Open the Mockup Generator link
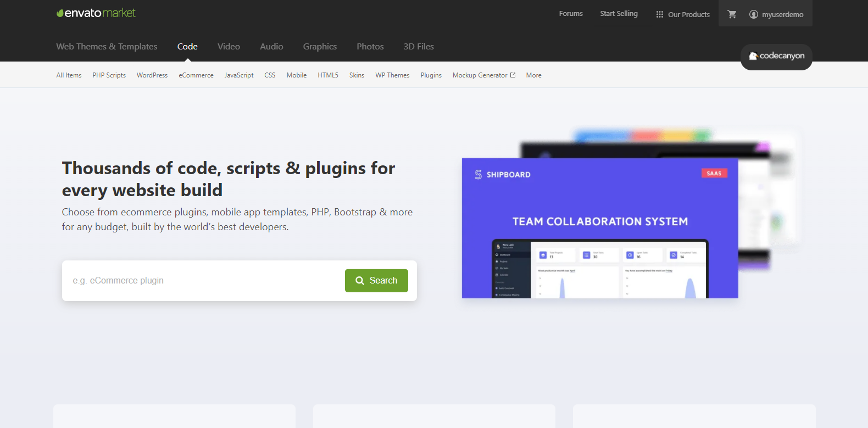The image size is (868, 428). (x=484, y=75)
